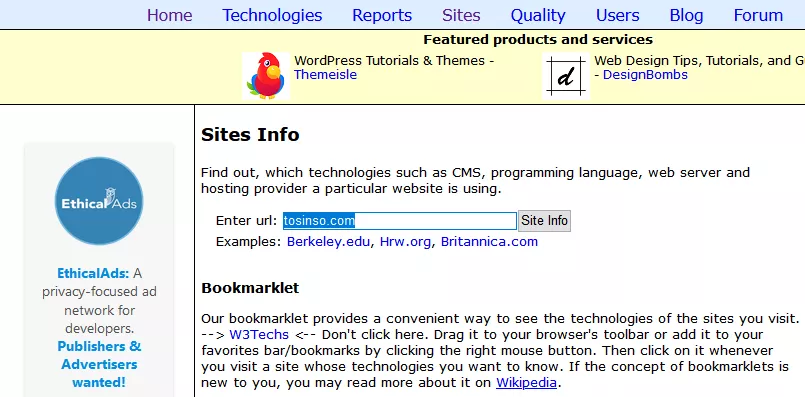Open the Wikipedia bookmarklet article link

[x=526, y=383]
